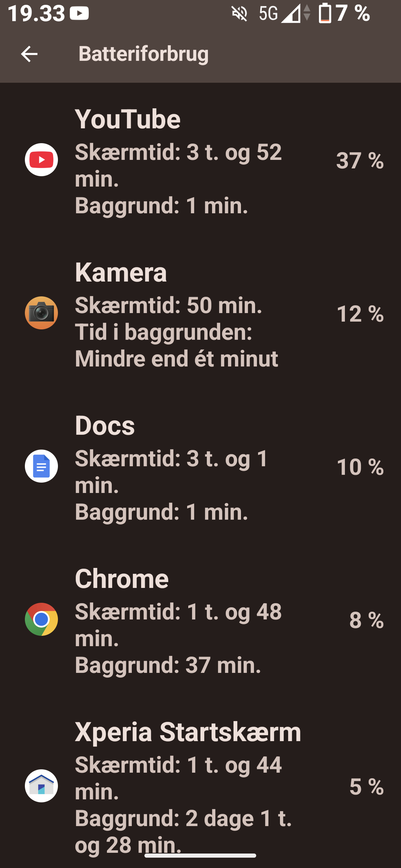The width and height of the screenshot is (401, 868).
Task: Tap the 8 % Chrome usage value
Action: coord(366,620)
